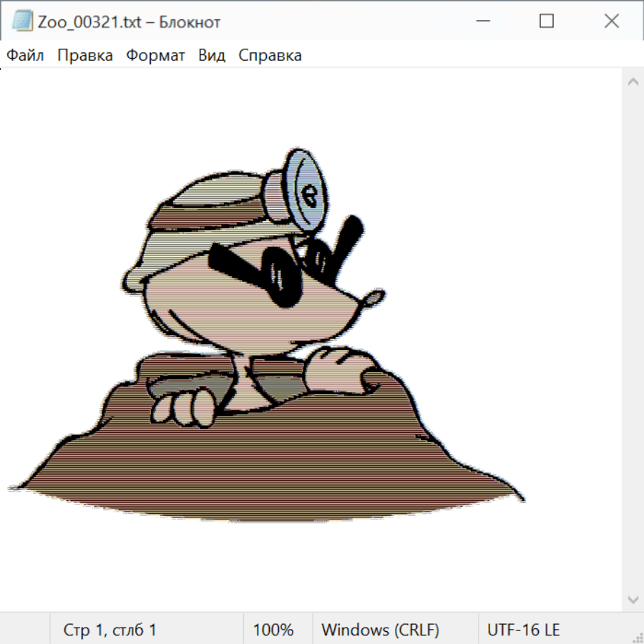Open the Вид menu

coord(212,56)
